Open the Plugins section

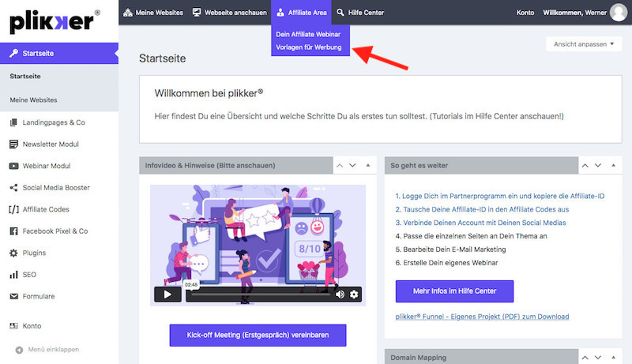[33, 253]
